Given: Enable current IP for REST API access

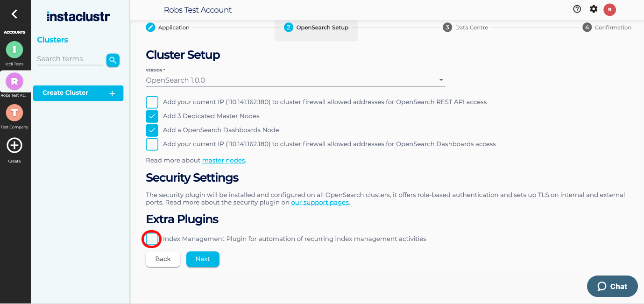Looking at the screenshot, I should click(x=152, y=102).
